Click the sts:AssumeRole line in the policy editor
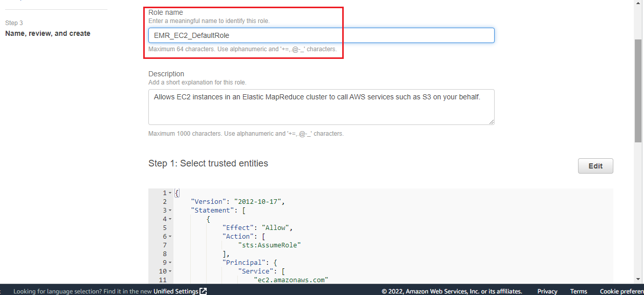The height and width of the screenshot is (295, 644). (270, 245)
